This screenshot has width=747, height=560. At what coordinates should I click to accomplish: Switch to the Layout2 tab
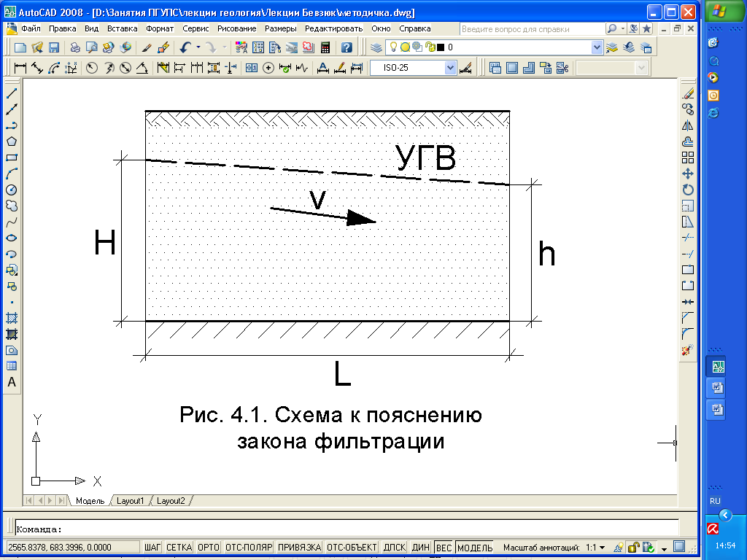pos(171,501)
